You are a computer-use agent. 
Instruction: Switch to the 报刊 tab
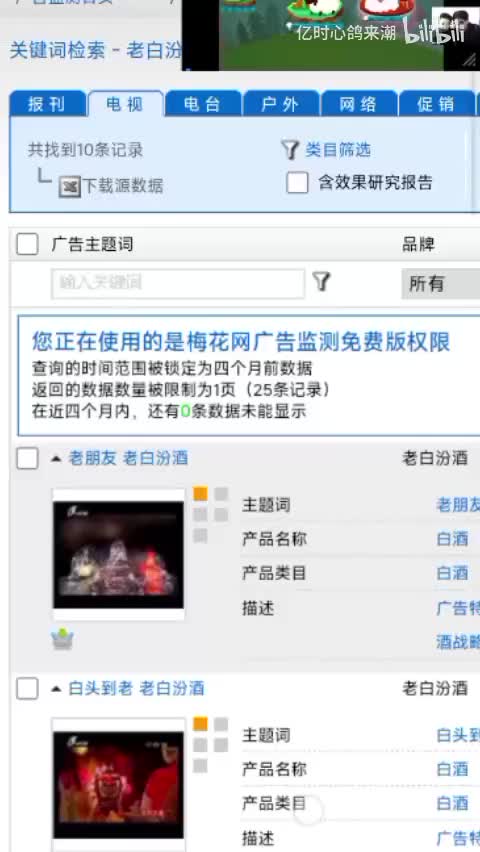tap(48, 104)
